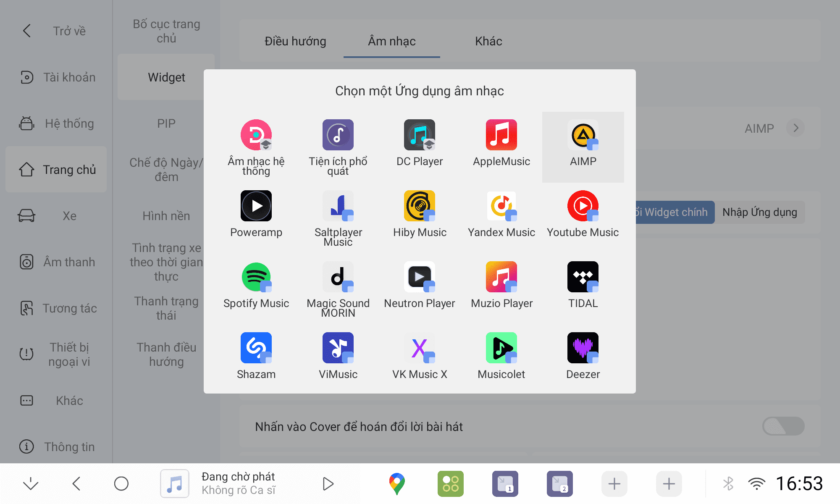Image resolution: width=840 pixels, height=504 pixels.
Task: Open Google Maps from taskbar
Action: 396,484
